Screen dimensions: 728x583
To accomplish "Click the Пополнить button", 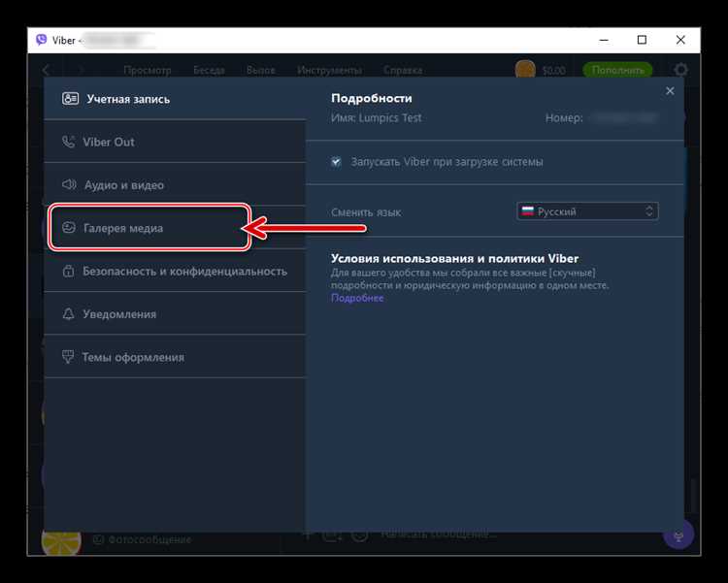I will [x=617, y=70].
